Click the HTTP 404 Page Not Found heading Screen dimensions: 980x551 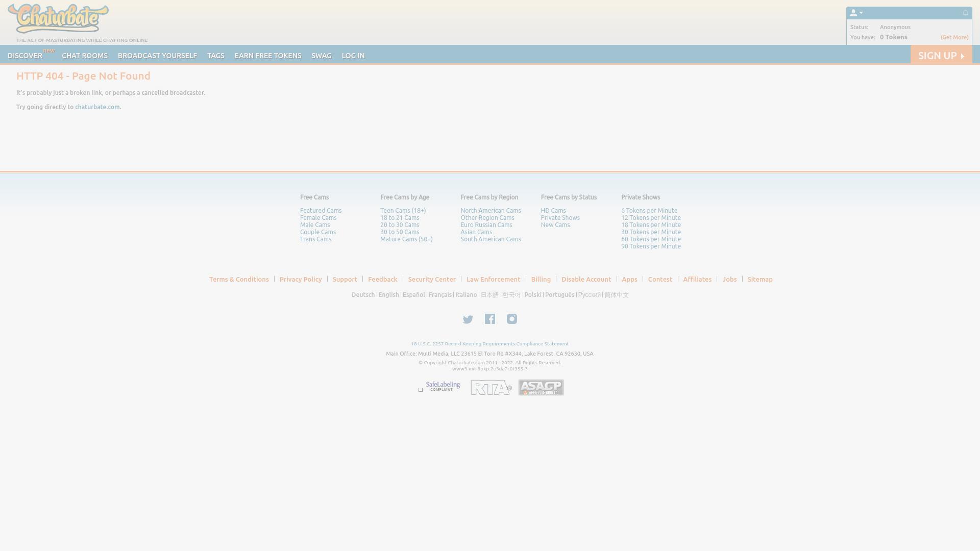(83, 76)
